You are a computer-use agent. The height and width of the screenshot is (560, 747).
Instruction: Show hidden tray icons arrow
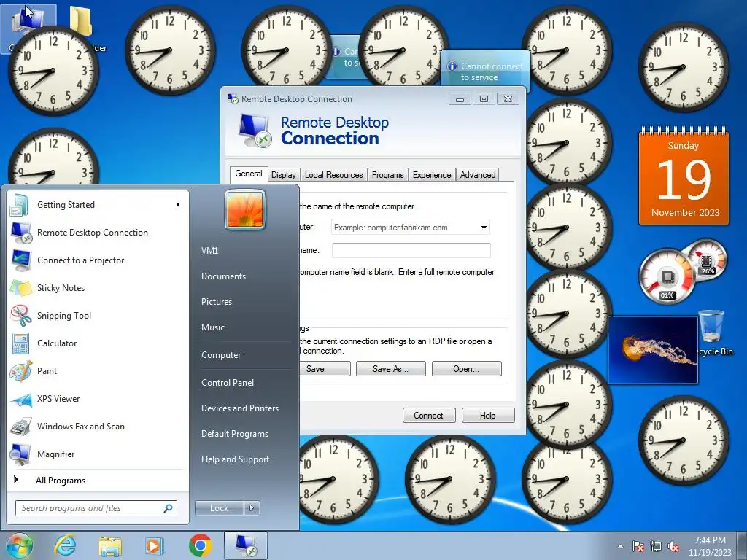pos(620,546)
